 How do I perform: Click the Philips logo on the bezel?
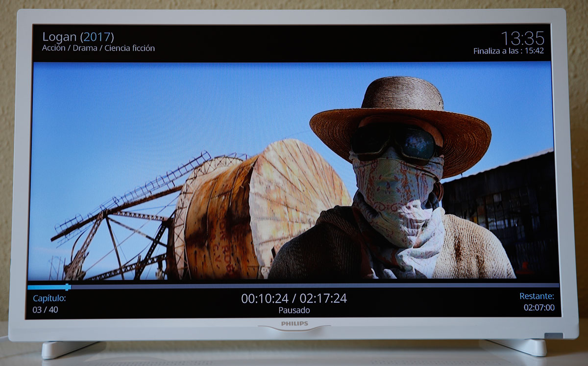tap(294, 323)
